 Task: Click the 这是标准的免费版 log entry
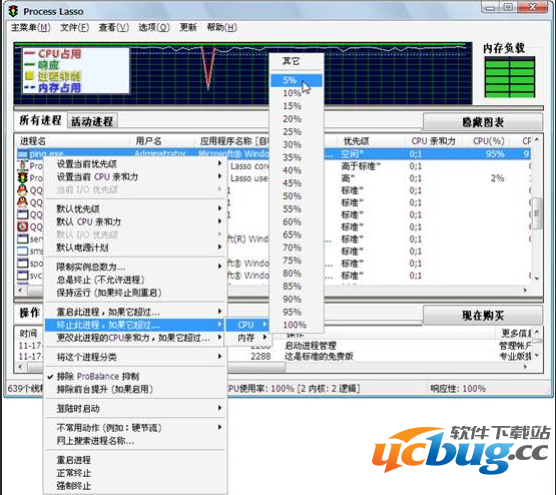pos(319,356)
